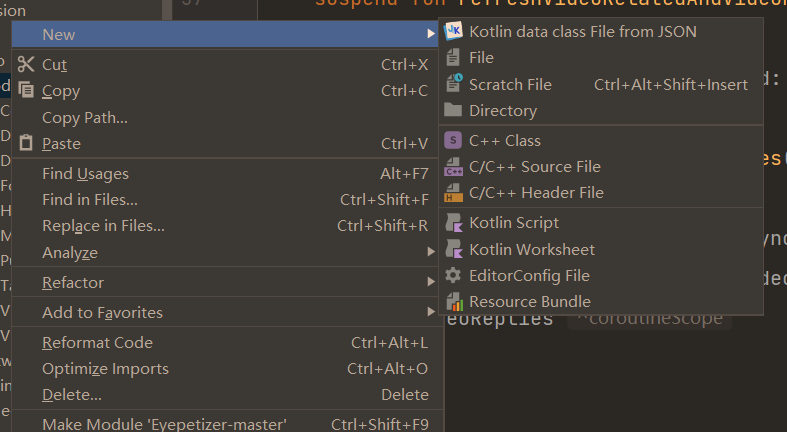Click the Ctrl+Alt+L shortcut label
Screen dimensions: 787x432
pos(389,343)
